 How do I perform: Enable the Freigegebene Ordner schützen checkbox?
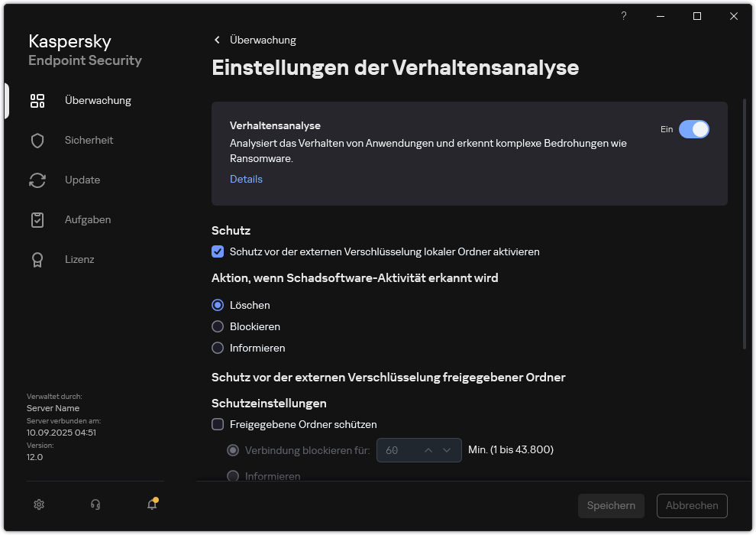(218, 424)
